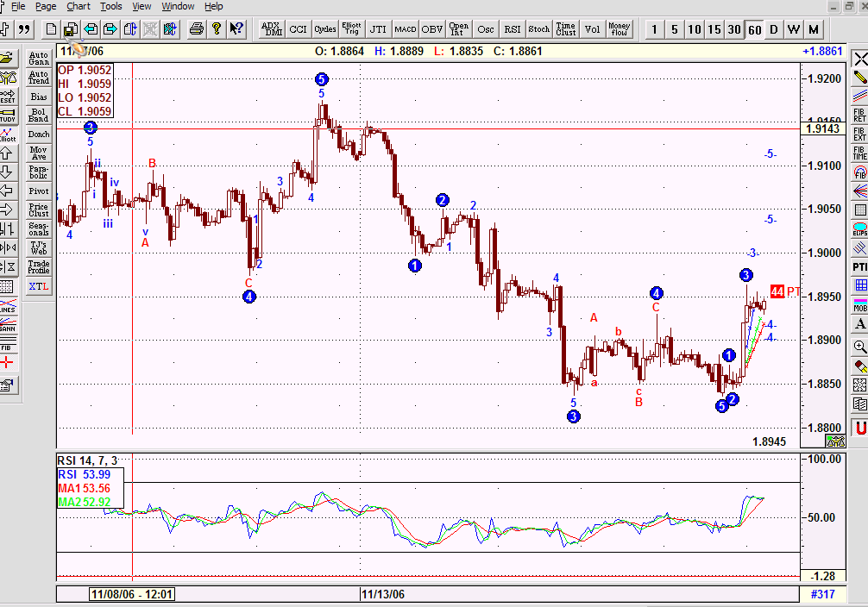Open the Chart menu
The width and height of the screenshot is (868, 607).
point(78,6)
